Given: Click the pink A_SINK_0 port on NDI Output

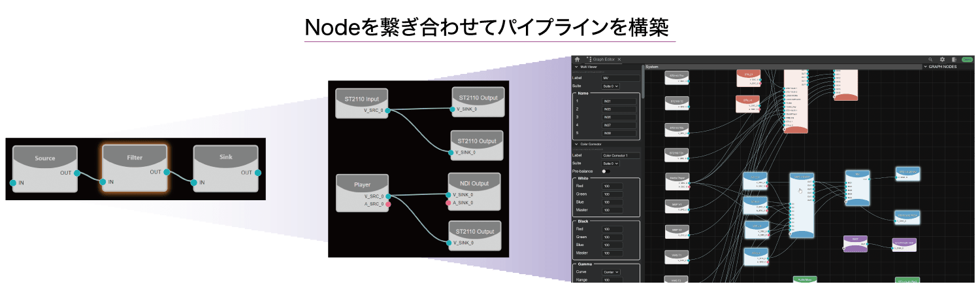Looking at the screenshot, I should pyautogui.click(x=449, y=203).
